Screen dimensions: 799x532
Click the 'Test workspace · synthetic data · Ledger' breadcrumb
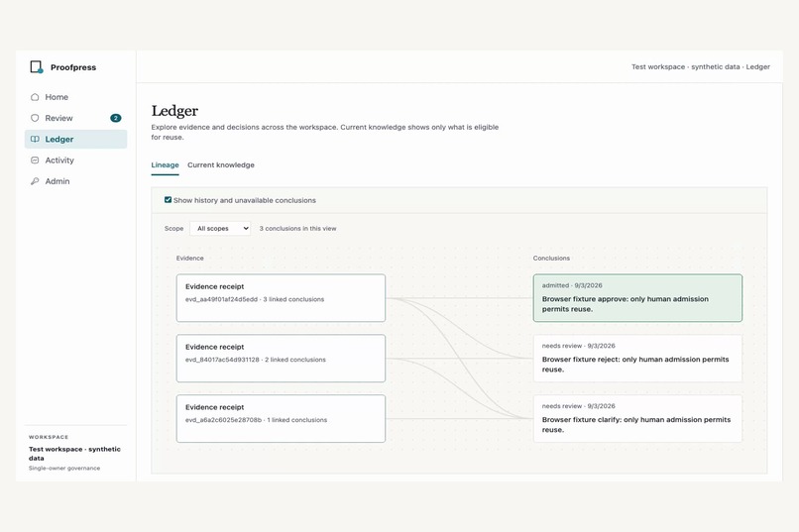point(701,66)
